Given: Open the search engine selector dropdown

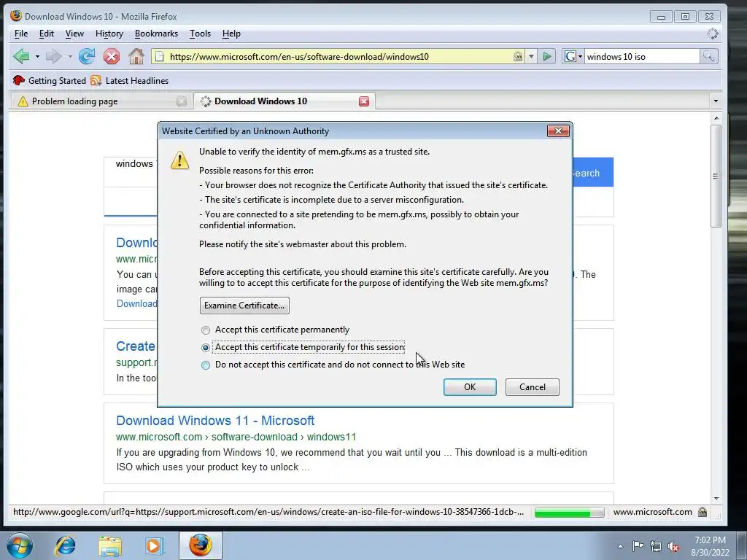Looking at the screenshot, I should 580,57.
